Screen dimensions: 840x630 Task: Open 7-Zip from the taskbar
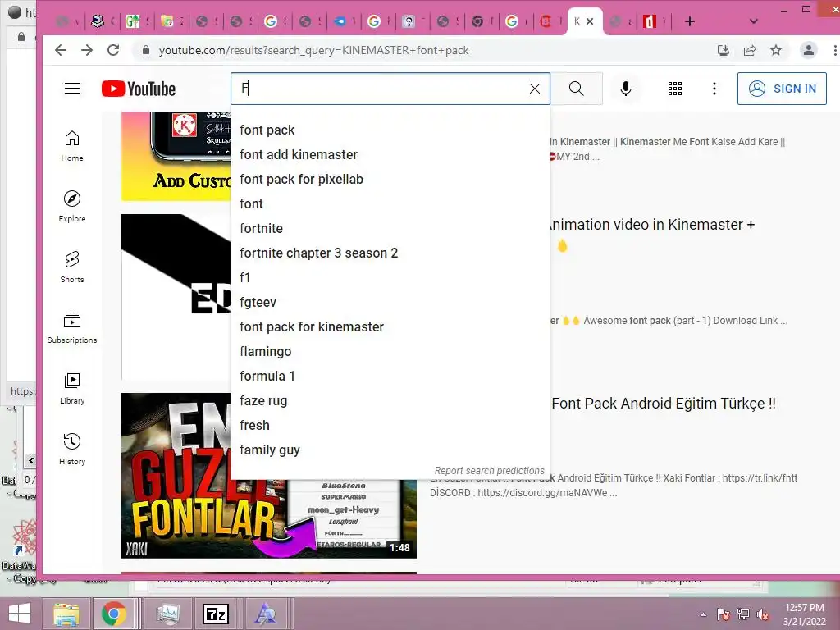pos(216,614)
